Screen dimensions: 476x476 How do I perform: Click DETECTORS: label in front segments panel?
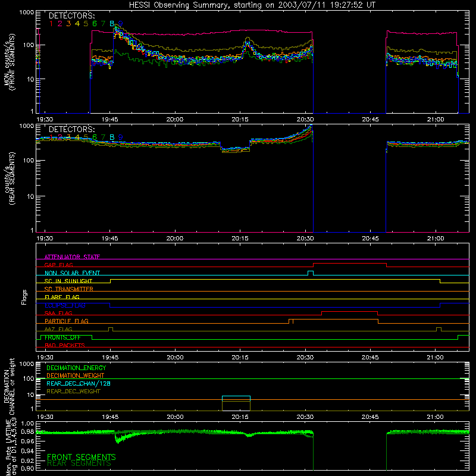click(x=71, y=16)
